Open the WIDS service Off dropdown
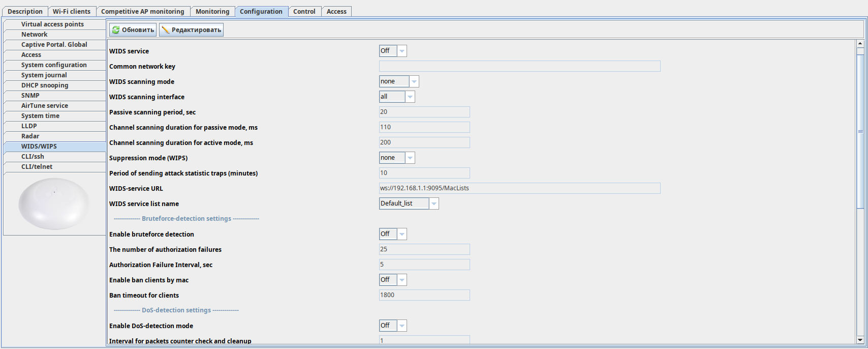 pos(401,51)
